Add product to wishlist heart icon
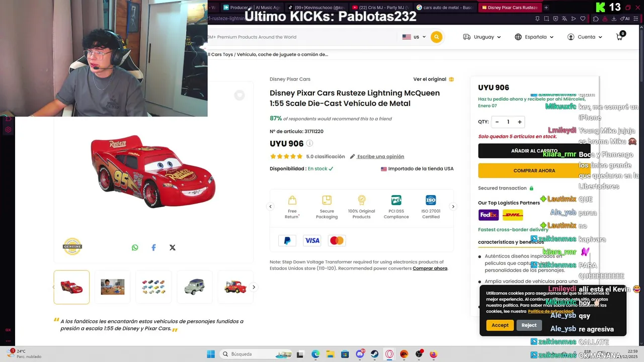 pos(239,95)
